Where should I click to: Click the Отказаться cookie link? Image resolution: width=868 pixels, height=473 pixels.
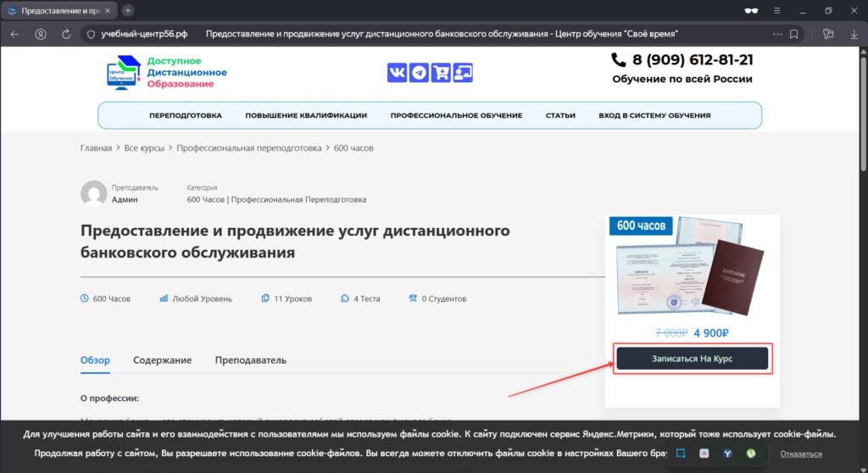(x=801, y=454)
